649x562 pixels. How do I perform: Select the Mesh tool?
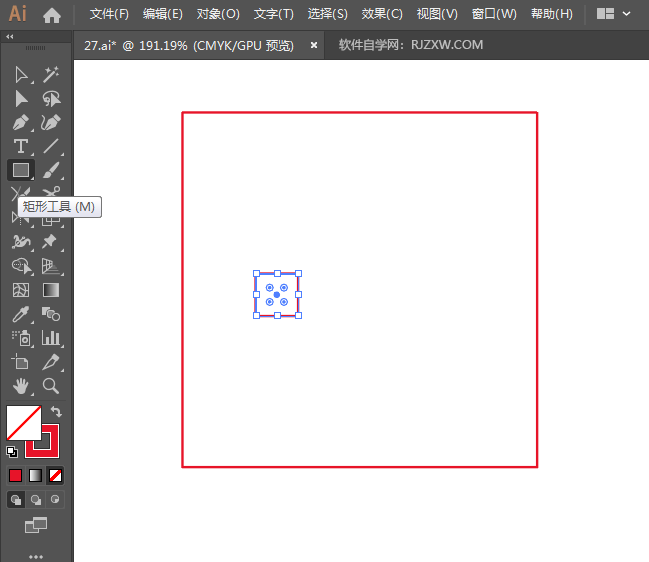[21, 290]
